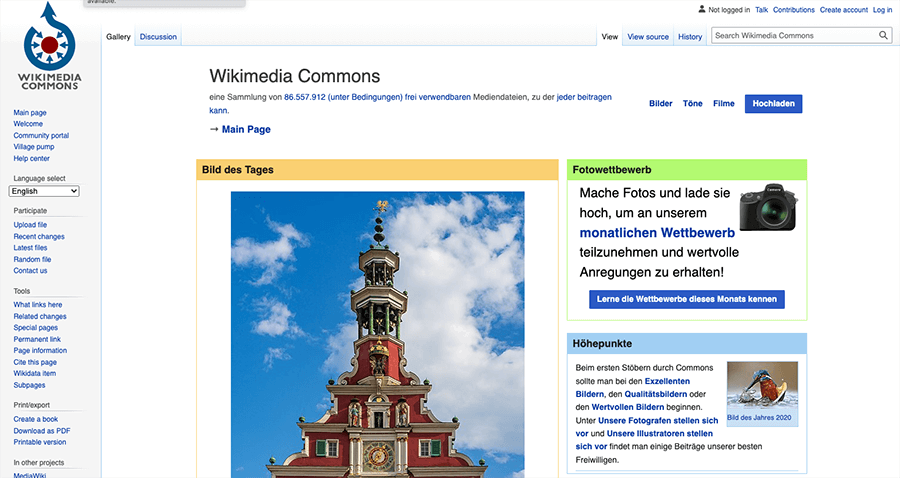
Task: Click Create account
Action: pyautogui.click(x=844, y=10)
